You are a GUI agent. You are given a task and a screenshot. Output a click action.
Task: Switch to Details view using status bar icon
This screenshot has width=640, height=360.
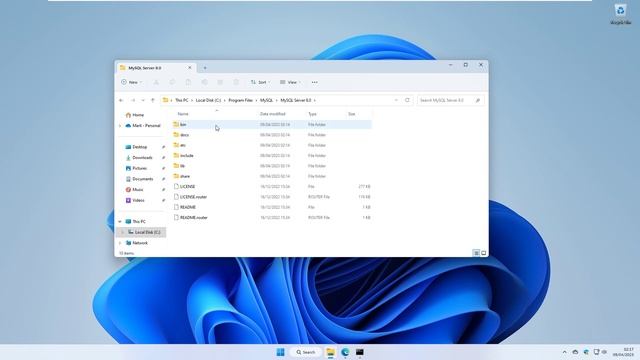point(476,253)
